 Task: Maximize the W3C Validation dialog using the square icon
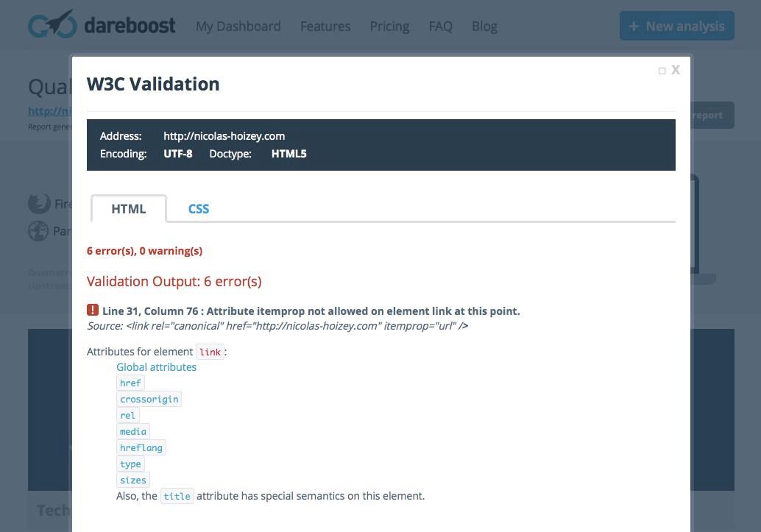(662, 71)
